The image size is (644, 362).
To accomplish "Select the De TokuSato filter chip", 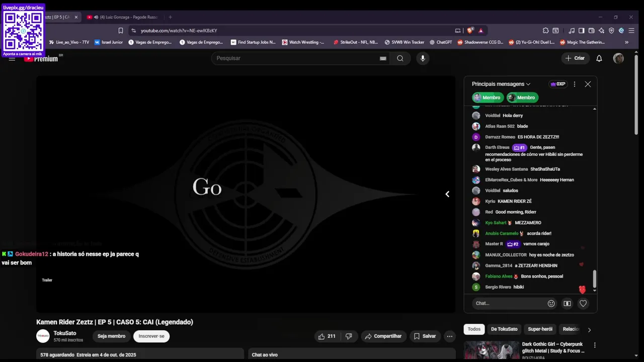I will [504, 329].
